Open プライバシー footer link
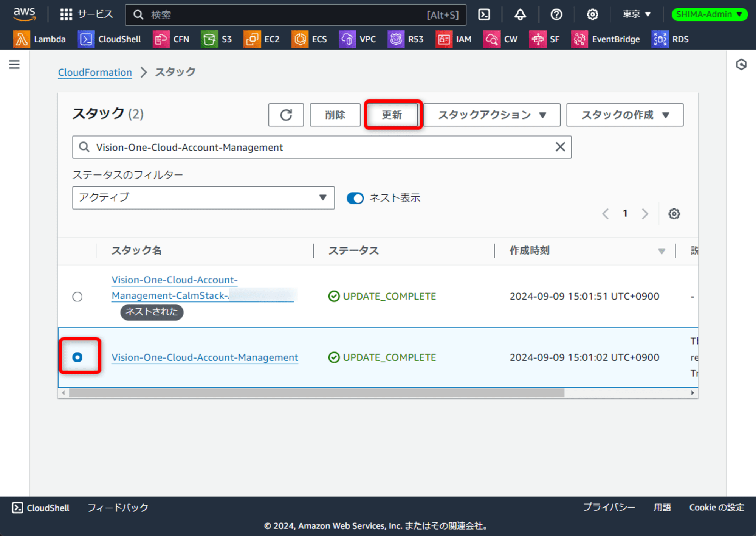 [x=609, y=507]
